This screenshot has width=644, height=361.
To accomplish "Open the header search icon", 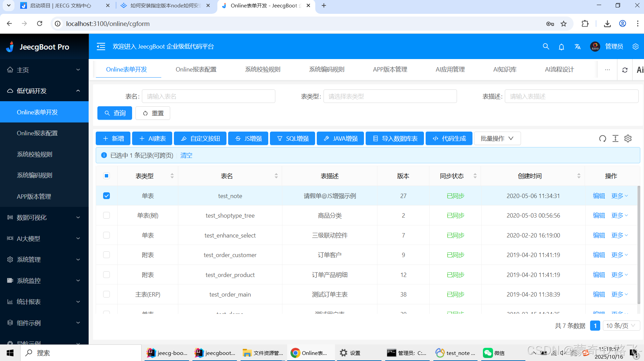I will click(x=546, y=47).
